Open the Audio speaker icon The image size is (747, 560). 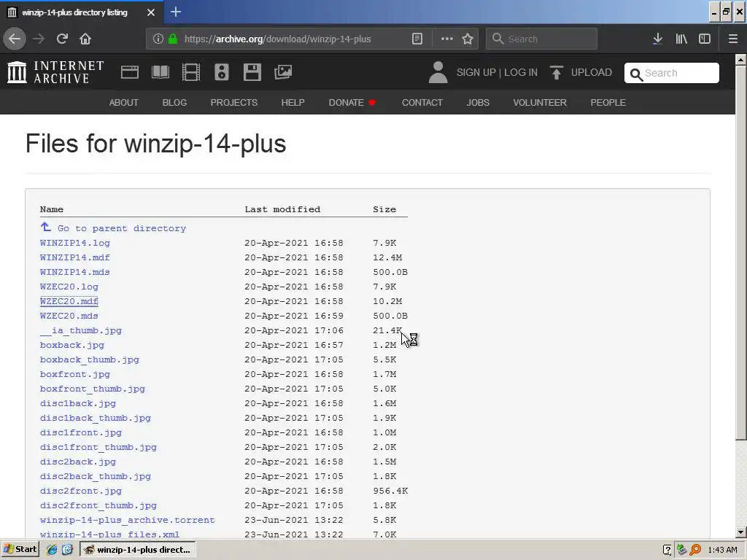pyautogui.click(x=222, y=72)
